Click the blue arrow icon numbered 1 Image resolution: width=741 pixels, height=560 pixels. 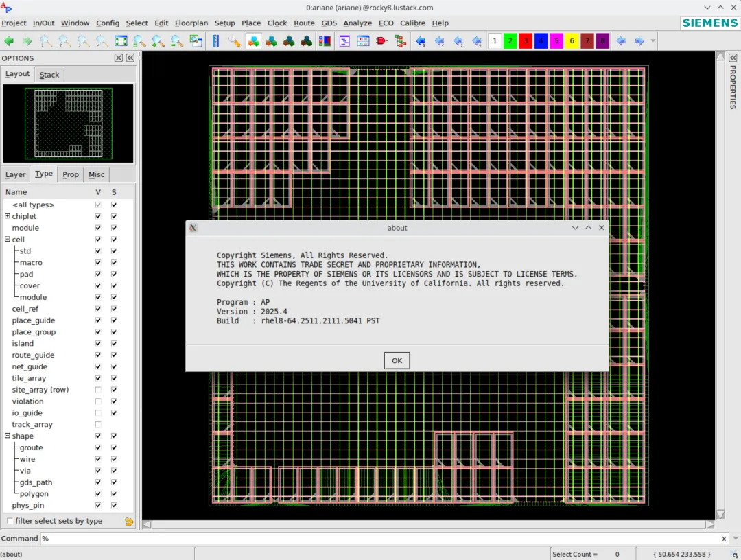pyautogui.click(x=421, y=41)
